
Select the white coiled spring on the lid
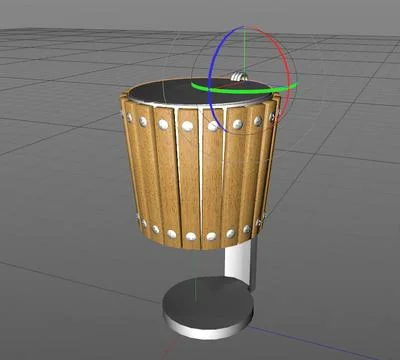[x=239, y=77]
